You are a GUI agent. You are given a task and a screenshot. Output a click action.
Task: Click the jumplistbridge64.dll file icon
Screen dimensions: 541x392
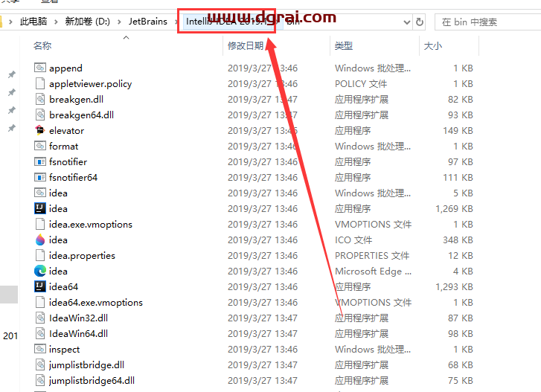click(40, 380)
